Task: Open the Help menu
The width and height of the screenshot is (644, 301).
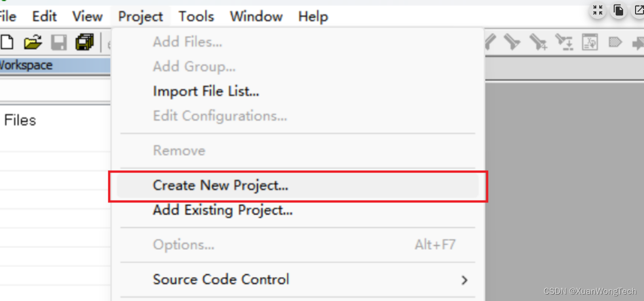Action: [x=313, y=16]
